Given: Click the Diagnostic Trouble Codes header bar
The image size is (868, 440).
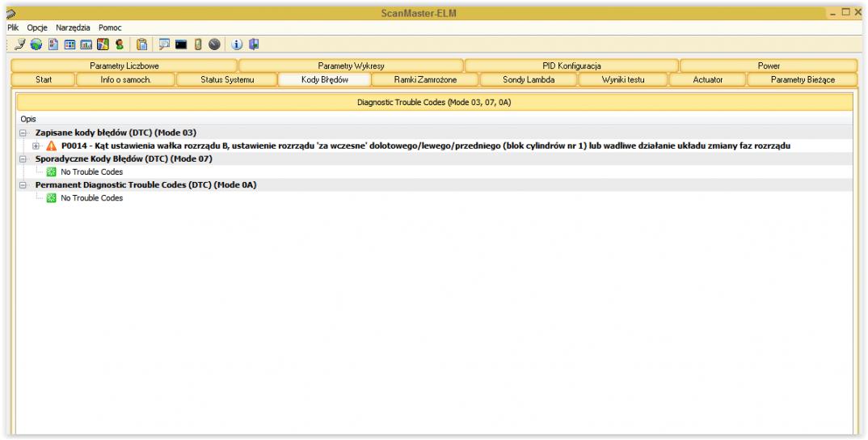Looking at the screenshot, I should click(x=435, y=103).
